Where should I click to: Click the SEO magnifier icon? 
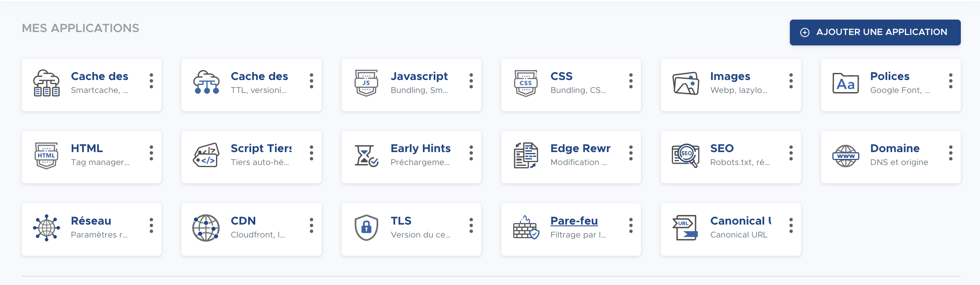(x=686, y=155)
